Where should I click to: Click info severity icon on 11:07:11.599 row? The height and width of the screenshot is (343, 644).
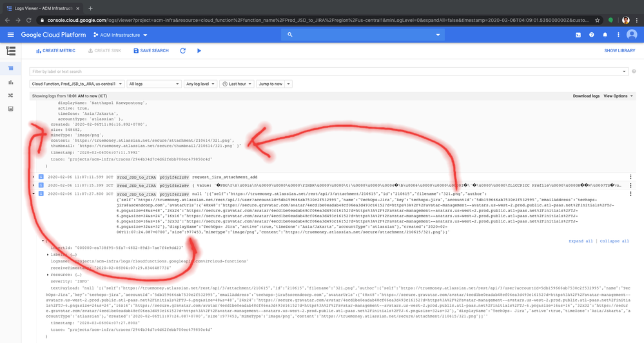[x=41, y=177]
